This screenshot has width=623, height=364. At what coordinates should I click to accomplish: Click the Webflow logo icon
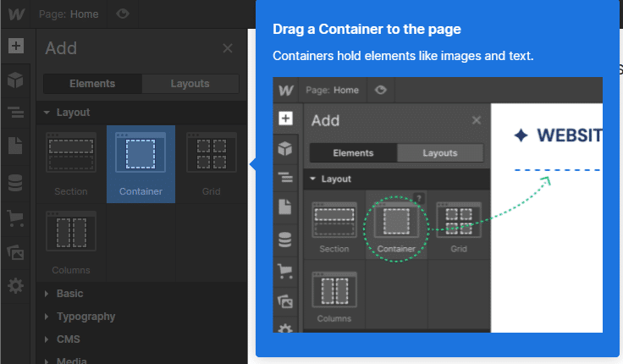coord(14,14)
